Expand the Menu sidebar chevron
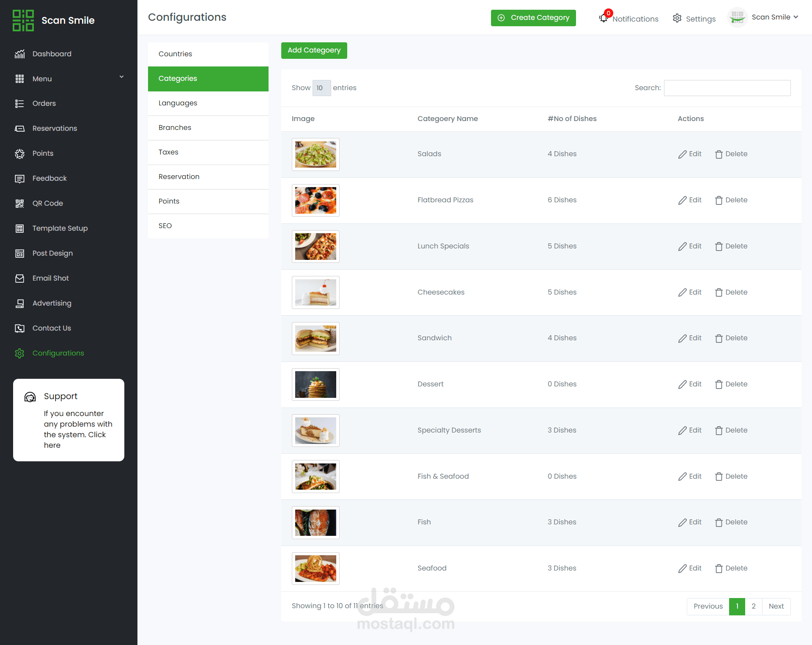 [121, 77]
